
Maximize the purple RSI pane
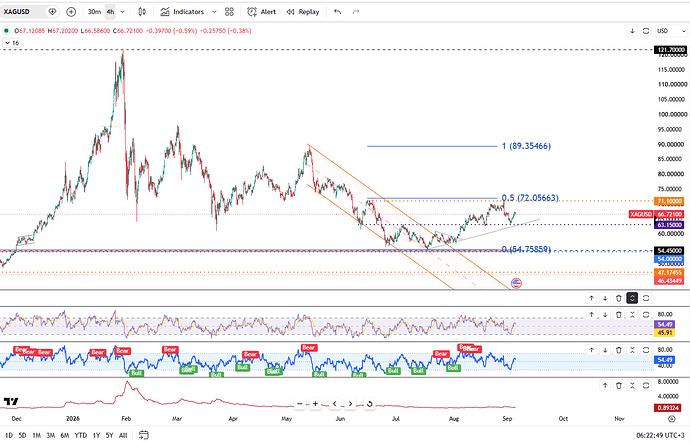(x=646, y=315)
